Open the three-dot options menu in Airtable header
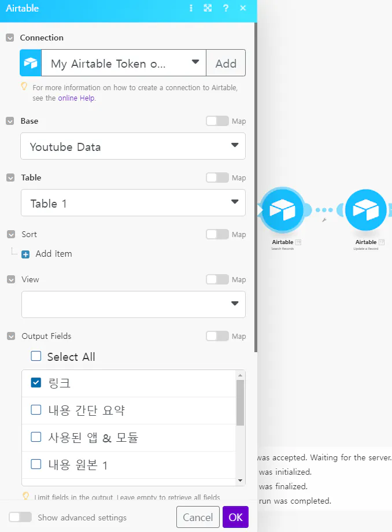 (x=191, y=8)
